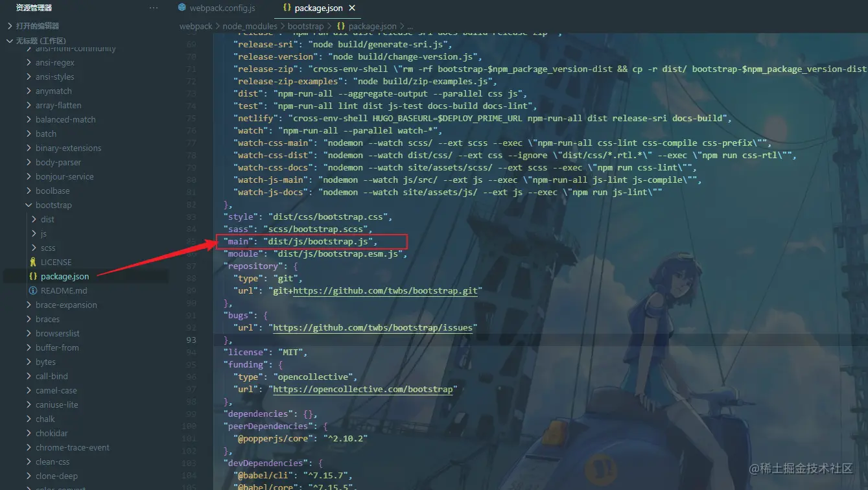Image resolution: width=868 pixels, height=490 pixels.
Task: Open the scss folder under bootstrap
Action: tap(48, 248)
